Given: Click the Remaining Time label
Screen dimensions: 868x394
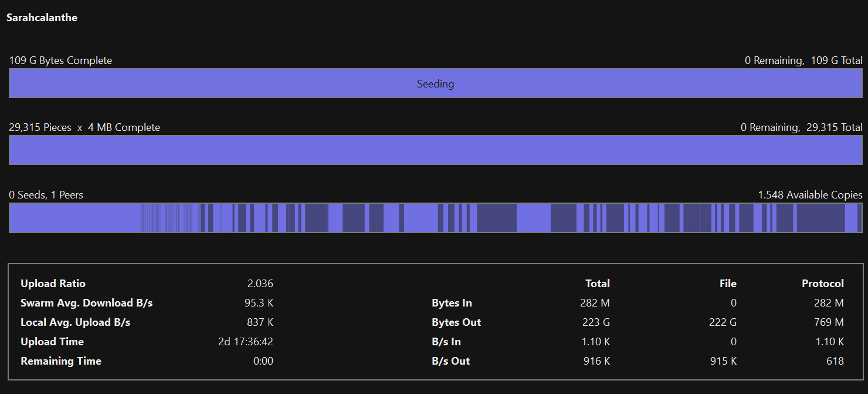Looking at the screenshot, I should 61,361.
